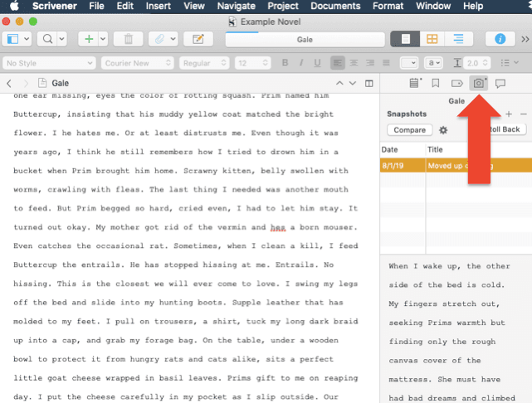The image size is (532, 403).
Task: Click the Roll Back button
Action: [505, 129]
